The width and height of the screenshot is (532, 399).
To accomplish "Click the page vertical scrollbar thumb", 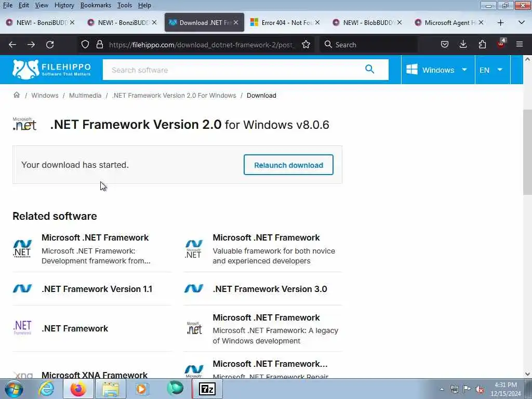I will (527, 152).
